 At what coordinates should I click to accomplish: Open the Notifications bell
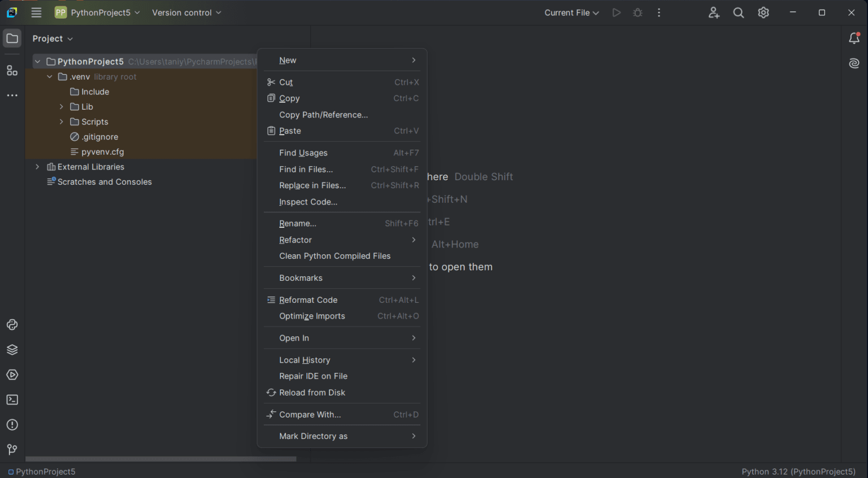click(854, 38)
